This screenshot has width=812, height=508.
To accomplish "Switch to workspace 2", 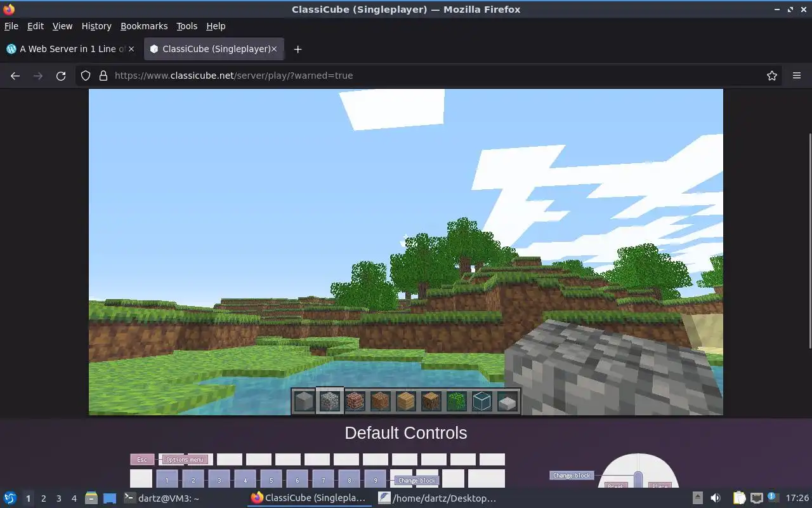I will (43, 498).
